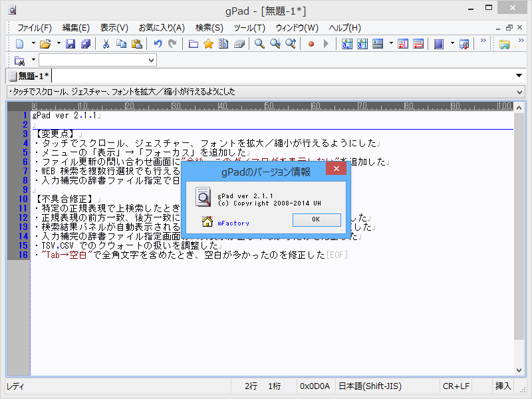Image resolution: width=532 pixels, height=399 pixels.
Task: Click the house icon beside mFactory
Action: 207,221
